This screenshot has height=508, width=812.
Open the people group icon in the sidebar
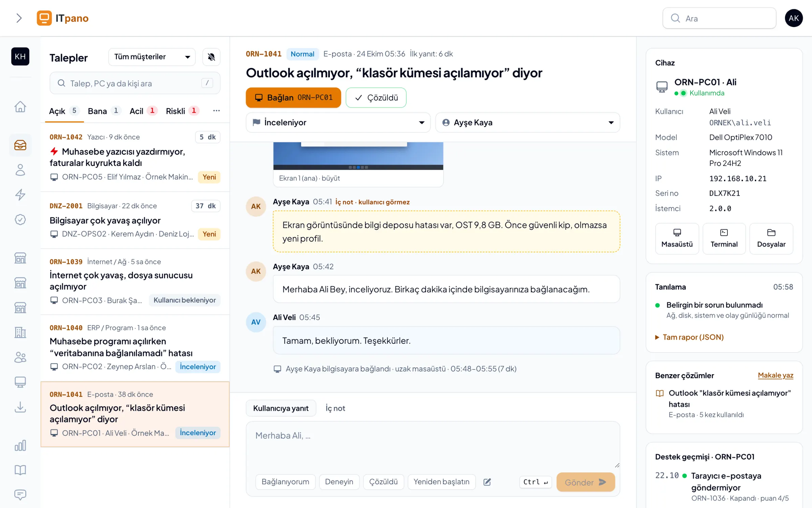(x=20, y=357)
